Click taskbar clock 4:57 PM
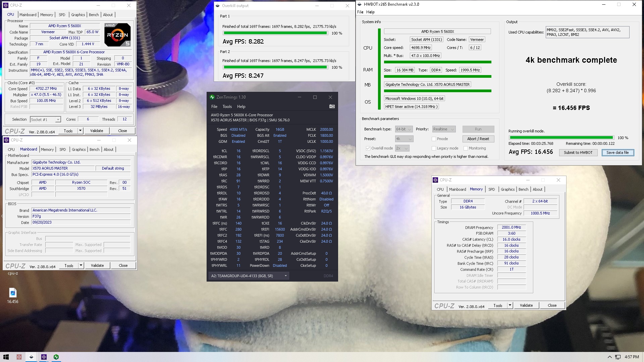The image size is (644, 362). [x=632, y=357]
